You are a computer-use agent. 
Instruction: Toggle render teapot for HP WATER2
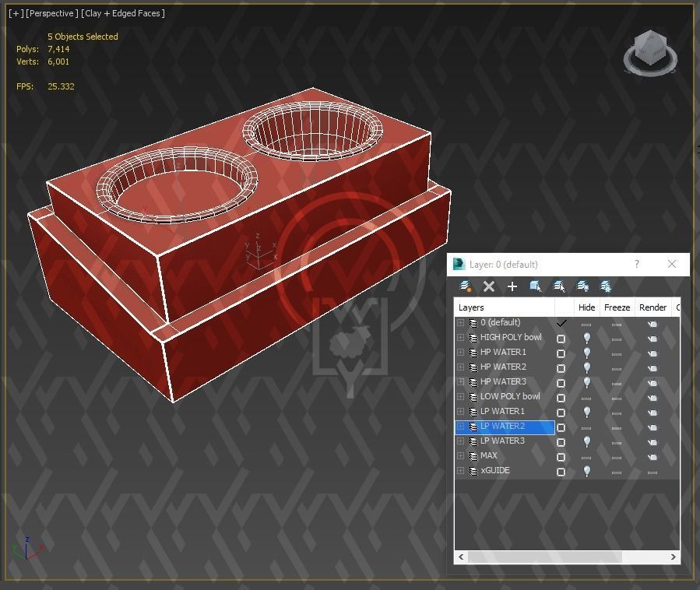[x=653, y=368]
